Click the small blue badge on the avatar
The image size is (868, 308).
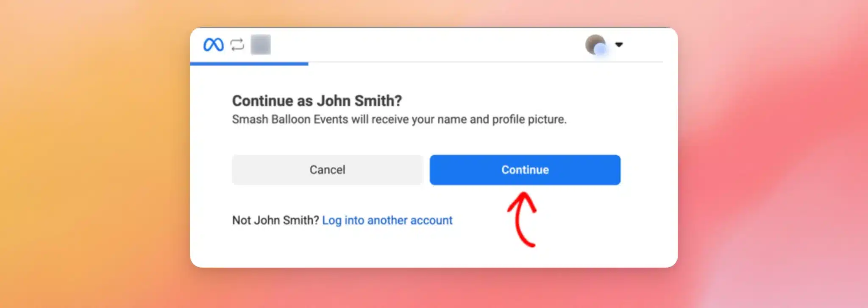coord(600,50)
